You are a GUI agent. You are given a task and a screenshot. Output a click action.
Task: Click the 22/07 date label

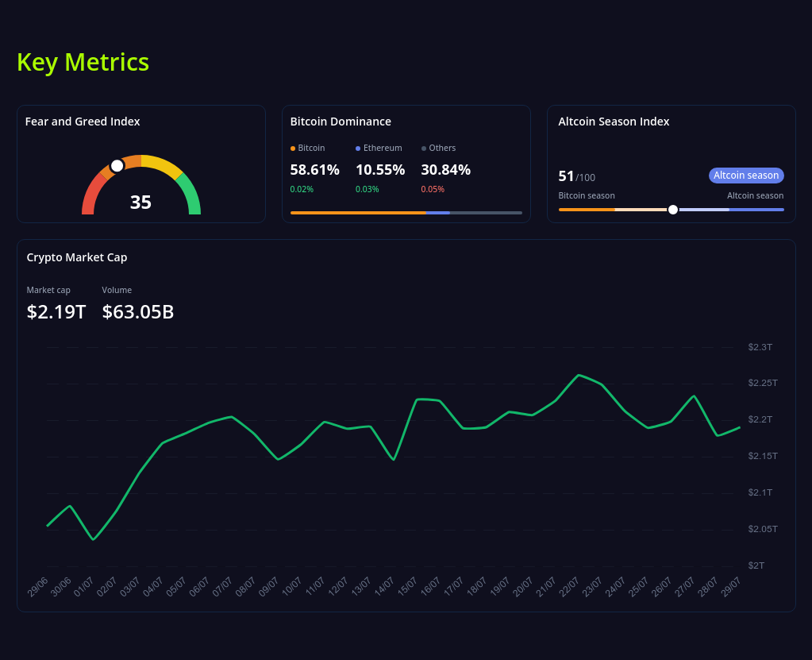click(x=569, y=587)
